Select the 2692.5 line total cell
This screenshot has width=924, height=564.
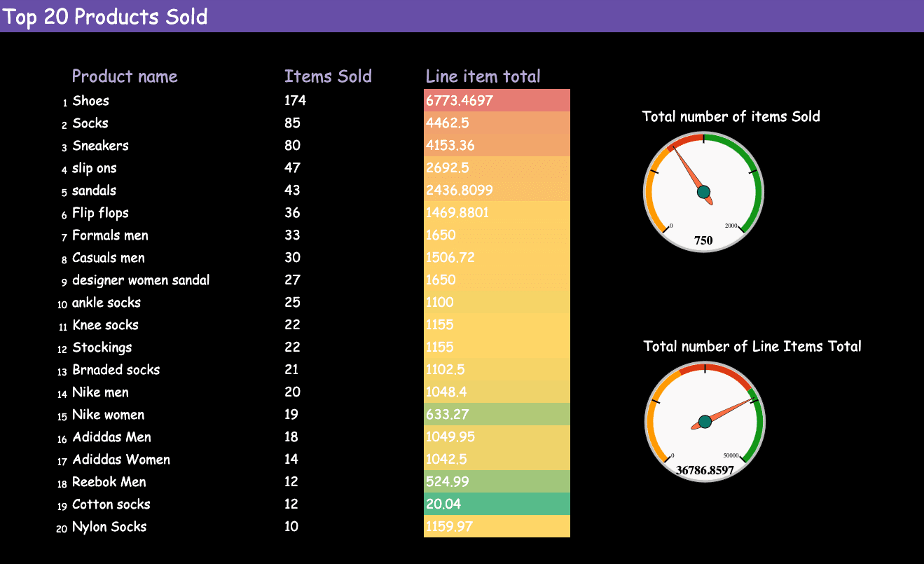497,168
